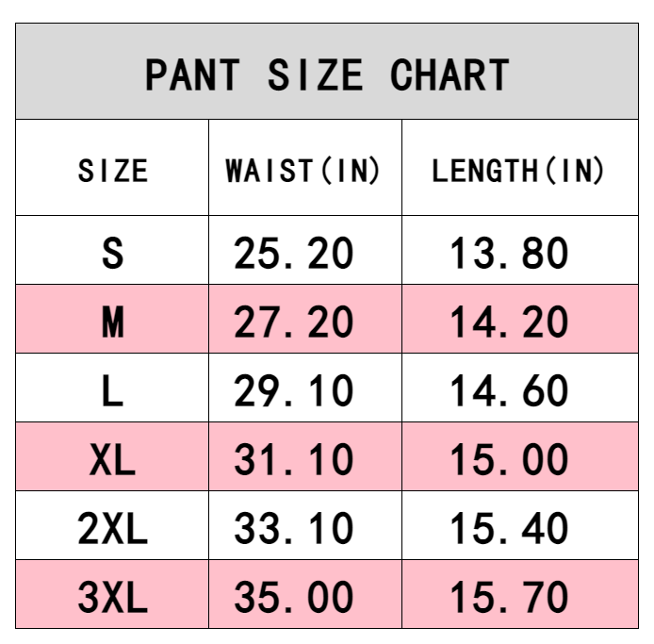The height and width of the screenshot is (644, 654).
Task: Select waist value 25.20
Action: point(294,253)
